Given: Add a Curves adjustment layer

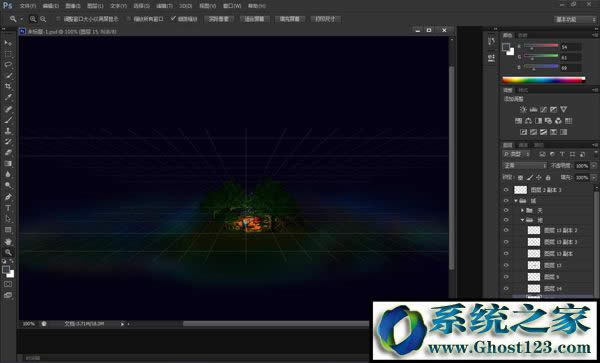Looking at the screenshot, I should click(543, 109).
